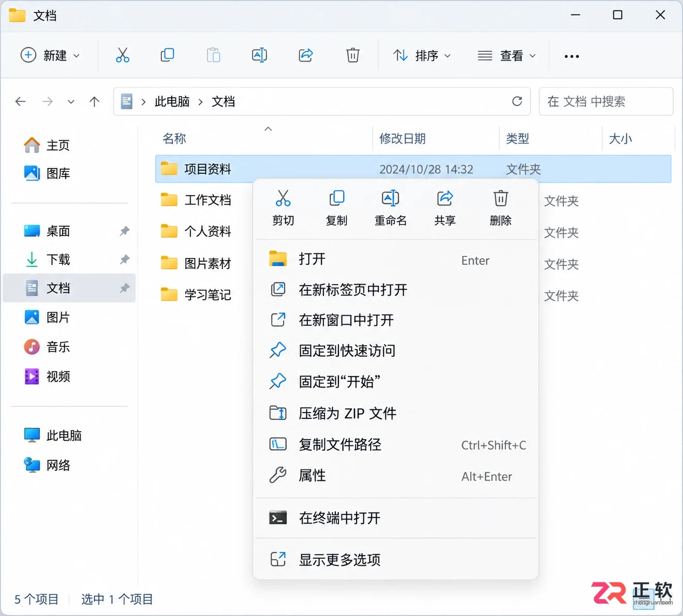Open 桌面 in the sidebar
This screenshot has width=683, height=616.
[69, 231]
